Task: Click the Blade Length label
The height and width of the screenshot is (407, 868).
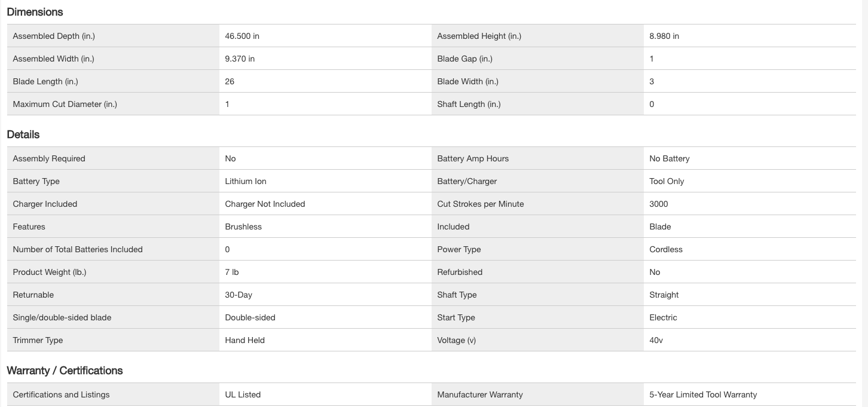Action: [x=45, y=81]
